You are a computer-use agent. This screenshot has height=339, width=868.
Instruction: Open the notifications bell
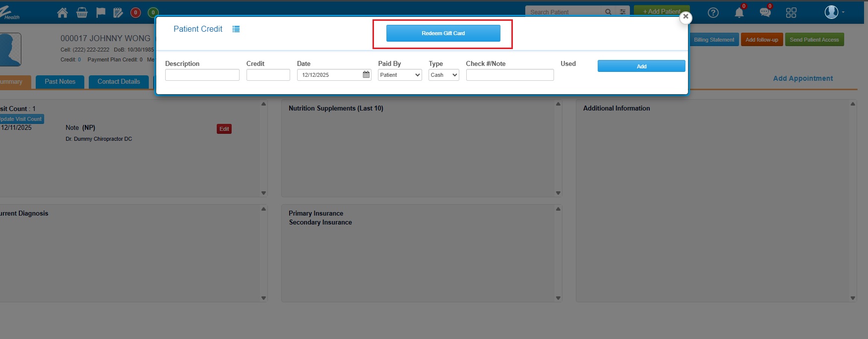(739, 13)
